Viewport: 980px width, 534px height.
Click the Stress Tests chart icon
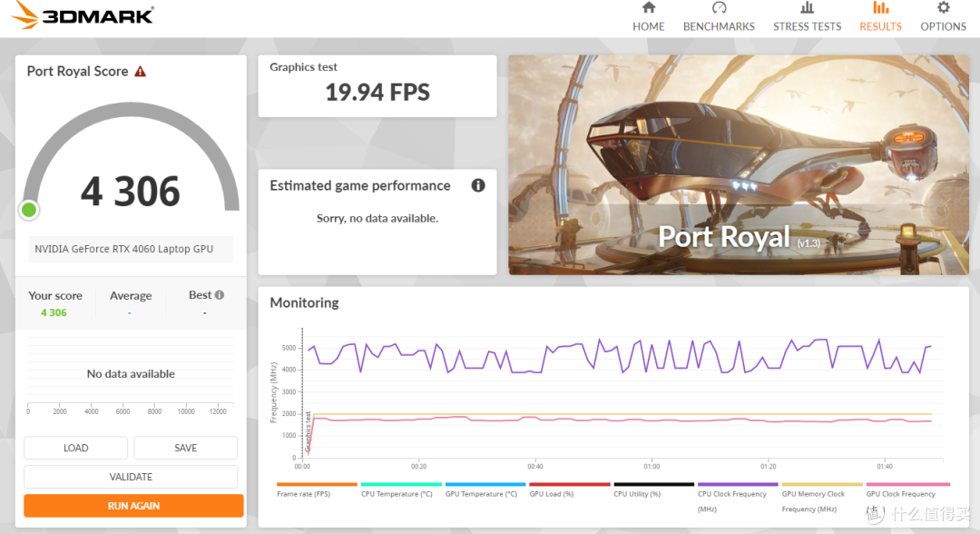tap(807, 7)
